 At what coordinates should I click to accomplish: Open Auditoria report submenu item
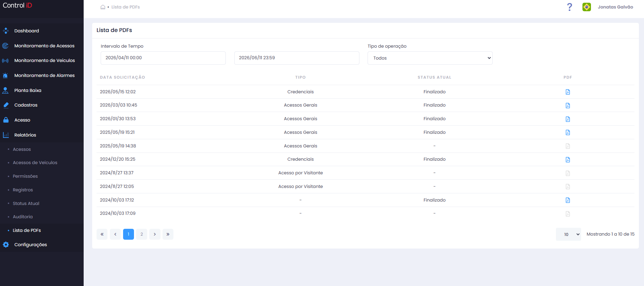pyautogui.click(x=23, y=217)
